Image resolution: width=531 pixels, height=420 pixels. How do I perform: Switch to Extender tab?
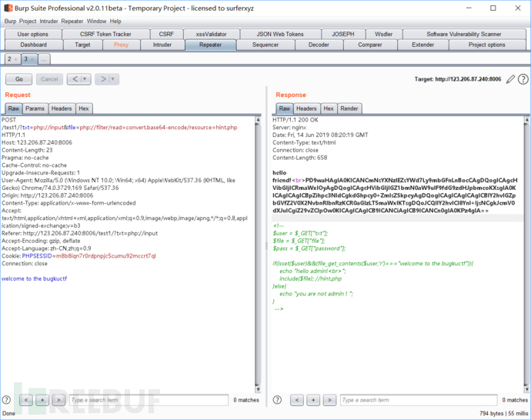click(423, 45)
